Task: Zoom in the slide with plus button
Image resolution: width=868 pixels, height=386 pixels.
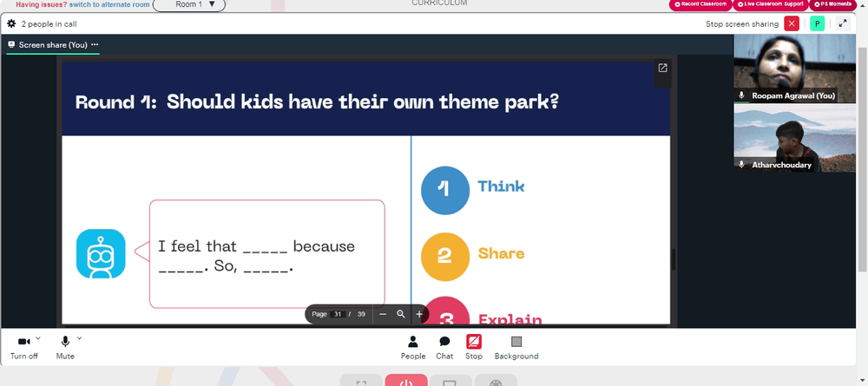Action: point(419,314)
